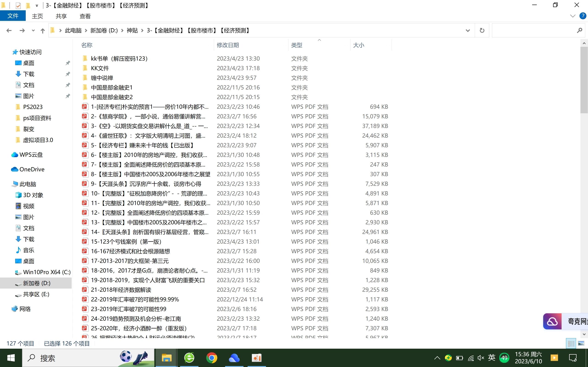Go up one folder level with the arrow
The image size is (588, 367).
click(x=42, y=31)
